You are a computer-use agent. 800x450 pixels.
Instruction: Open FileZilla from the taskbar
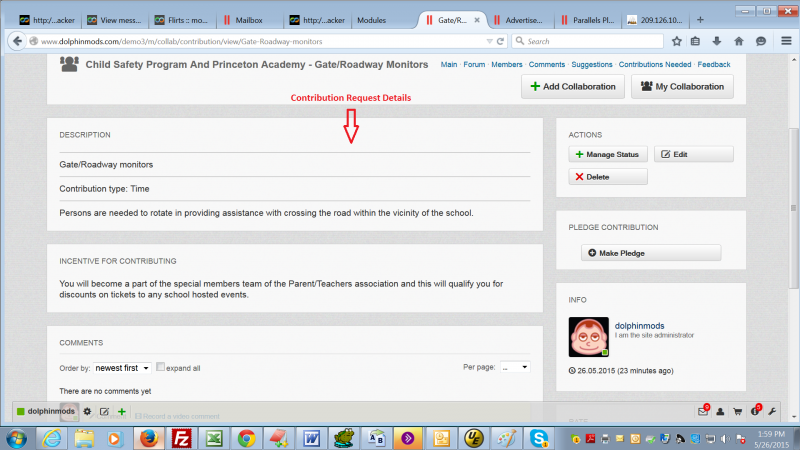point(181,438)
